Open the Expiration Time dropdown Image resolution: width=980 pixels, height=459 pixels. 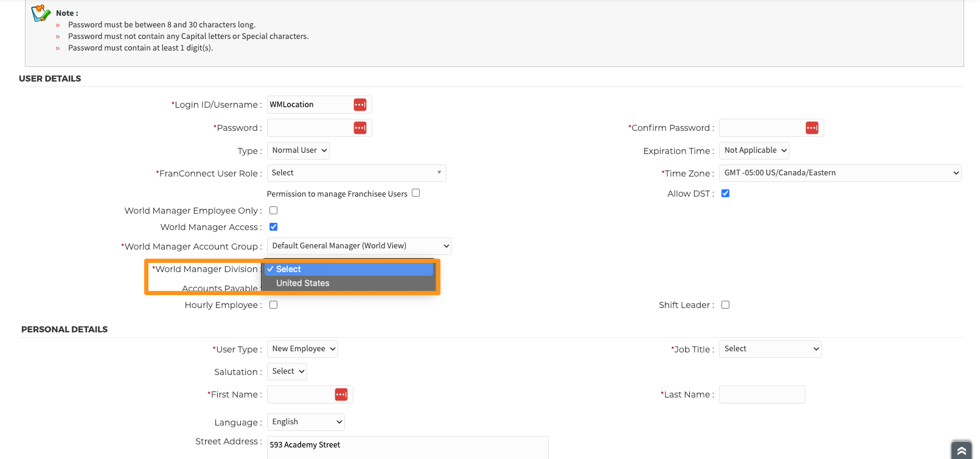click(x=754, y=150)
